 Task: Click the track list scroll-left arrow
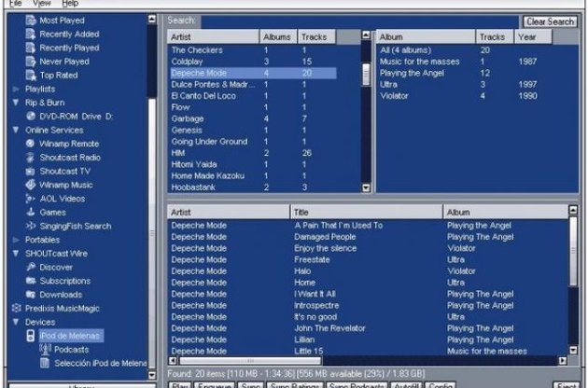tap(173, 361)
